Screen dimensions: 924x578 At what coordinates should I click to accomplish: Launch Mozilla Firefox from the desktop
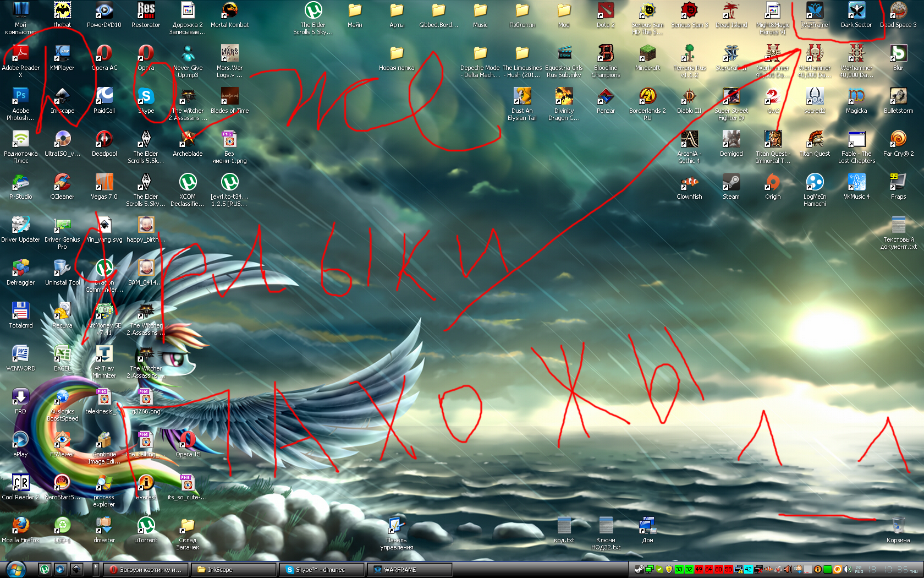(20, 530)
